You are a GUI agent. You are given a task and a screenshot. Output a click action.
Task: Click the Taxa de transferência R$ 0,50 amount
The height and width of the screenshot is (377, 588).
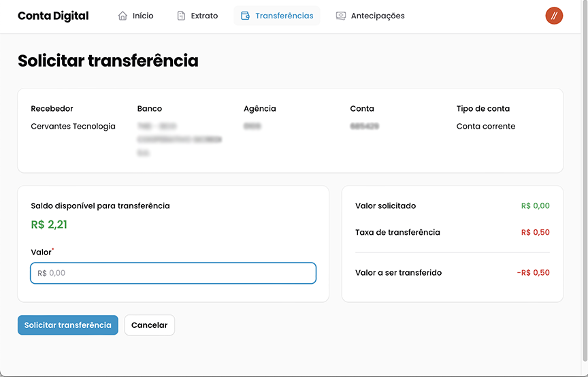(535, 233)
